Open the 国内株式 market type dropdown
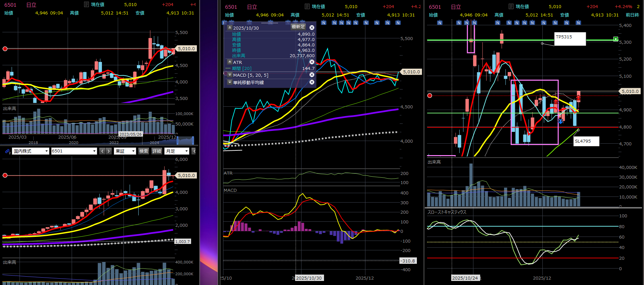Screen dimensions: 644x285 31,151
